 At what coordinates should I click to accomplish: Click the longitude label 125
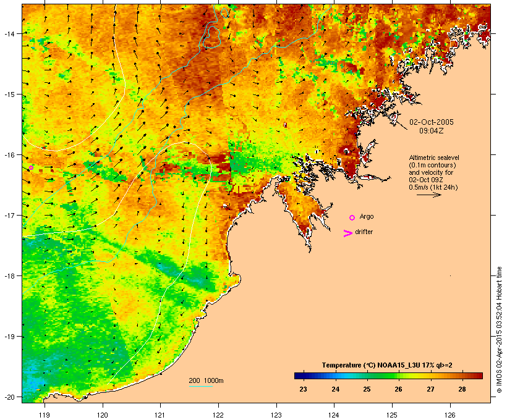tap(392, 415)
